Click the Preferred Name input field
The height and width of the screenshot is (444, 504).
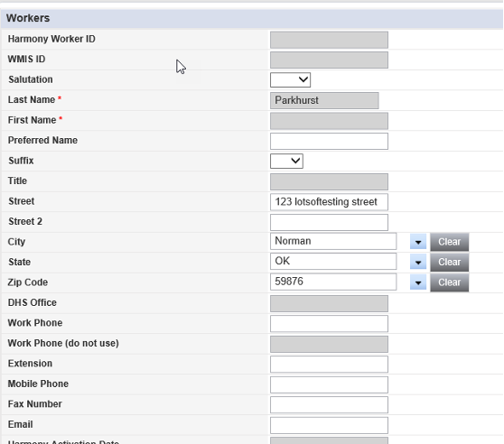[x=329, y=141]
